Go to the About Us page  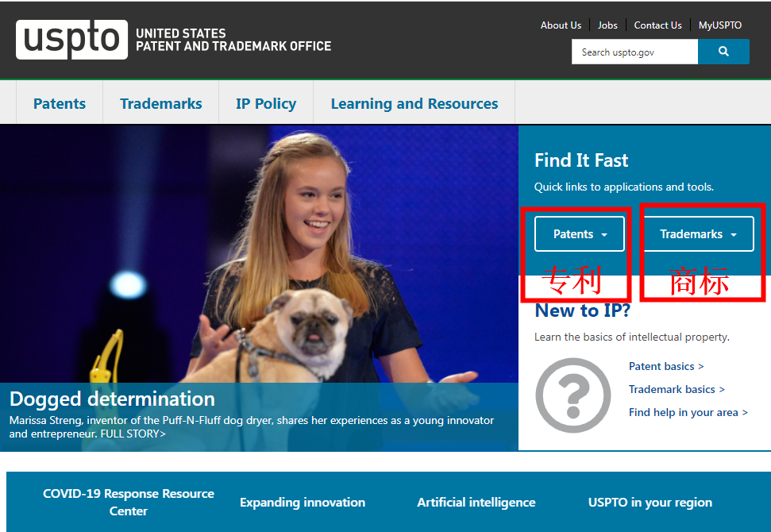561,25
